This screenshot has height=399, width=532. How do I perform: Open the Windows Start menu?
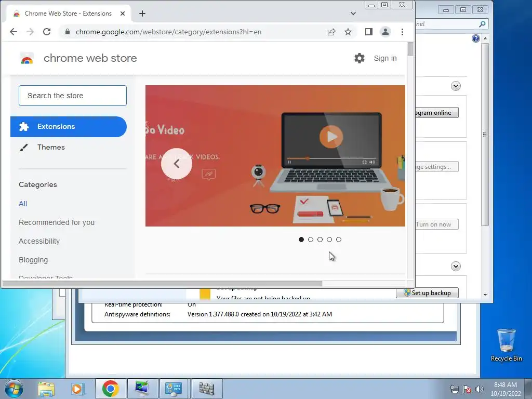[14, 389]
